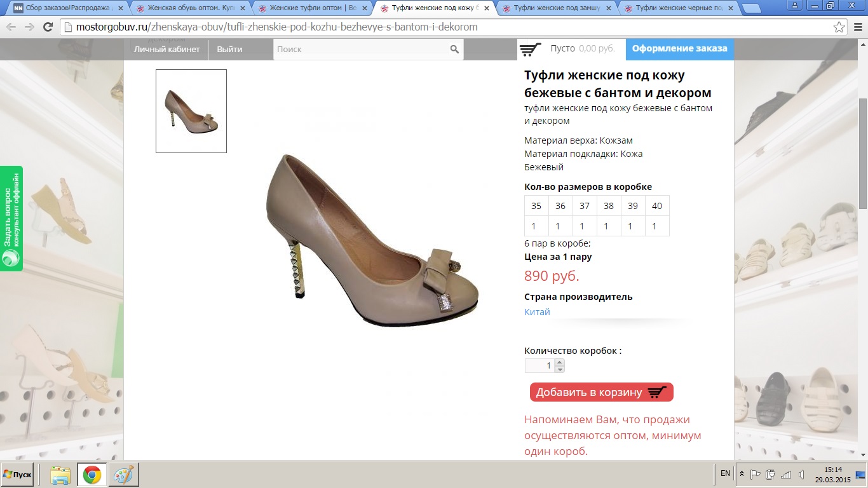Open the Paint app from the taskbar
Viewport: 868px width, 488px height.
124,475
